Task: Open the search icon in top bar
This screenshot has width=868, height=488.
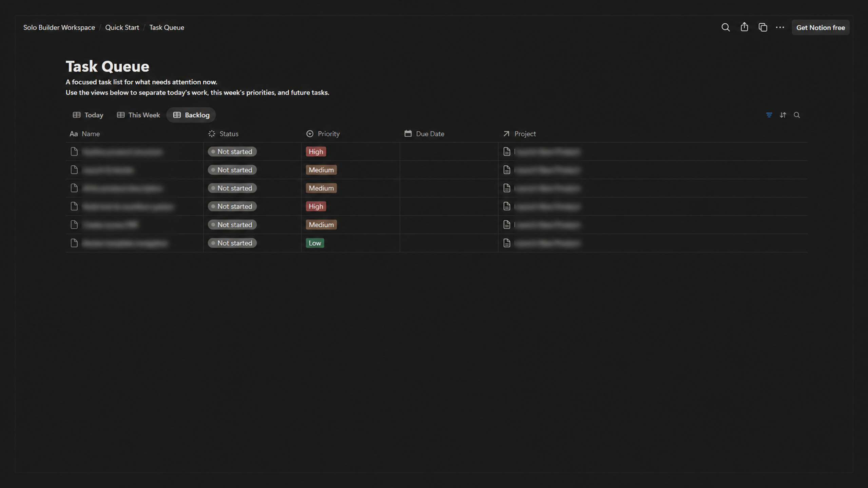Action: point(725,27)
